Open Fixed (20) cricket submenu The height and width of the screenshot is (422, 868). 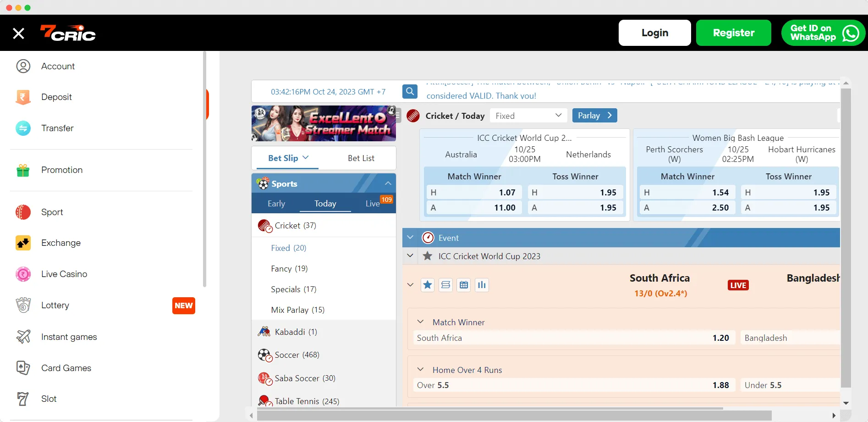(289, 248)
